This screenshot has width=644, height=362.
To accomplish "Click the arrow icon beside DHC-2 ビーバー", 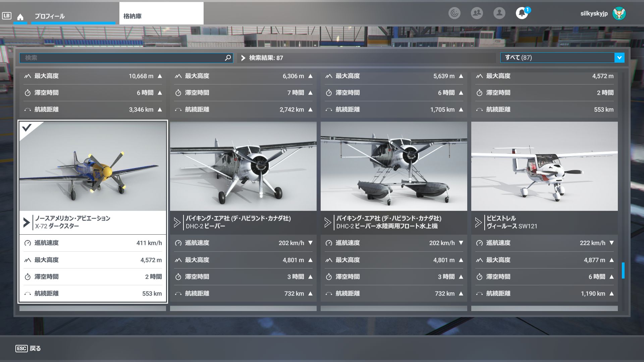I will [x=177, y=222].
